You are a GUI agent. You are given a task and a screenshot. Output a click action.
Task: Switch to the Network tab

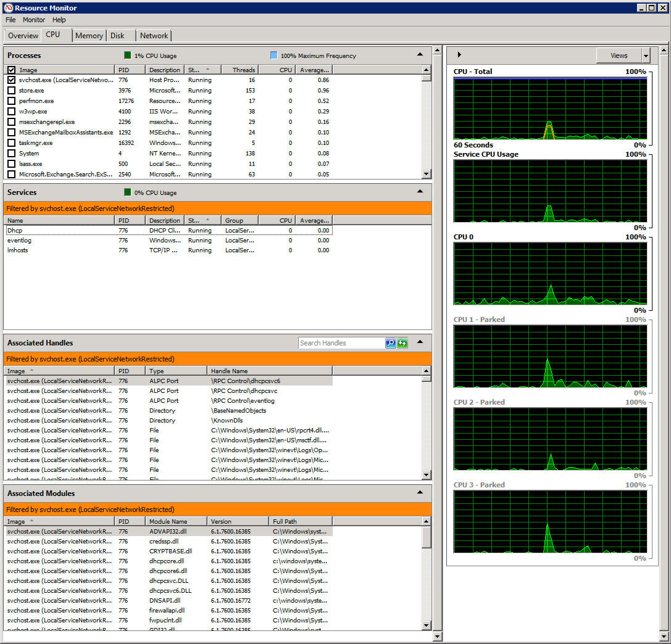(154, 35)
